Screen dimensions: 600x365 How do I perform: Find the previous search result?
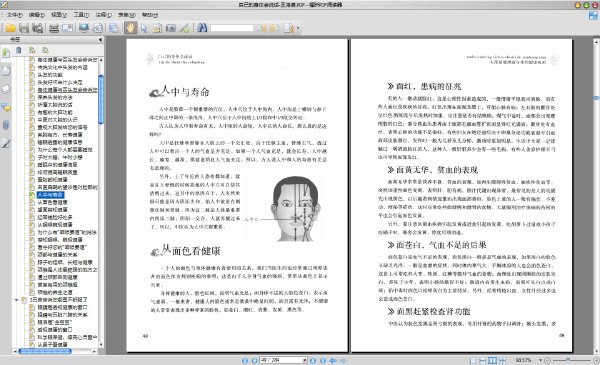coord(261,28)
